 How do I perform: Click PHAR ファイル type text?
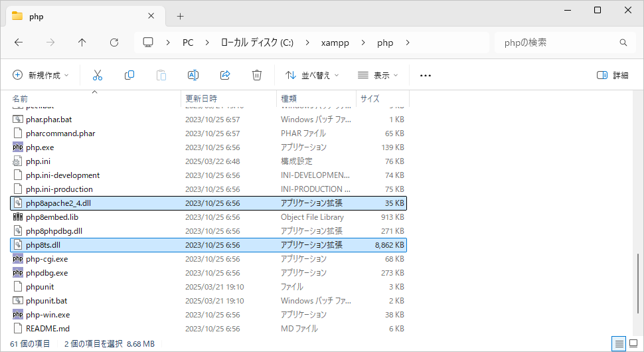coord(303,133)
